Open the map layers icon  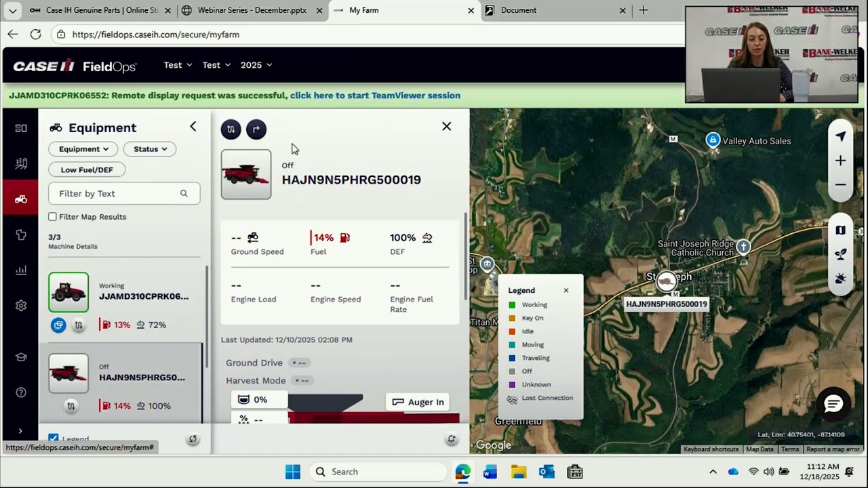(x=840, y=230)
